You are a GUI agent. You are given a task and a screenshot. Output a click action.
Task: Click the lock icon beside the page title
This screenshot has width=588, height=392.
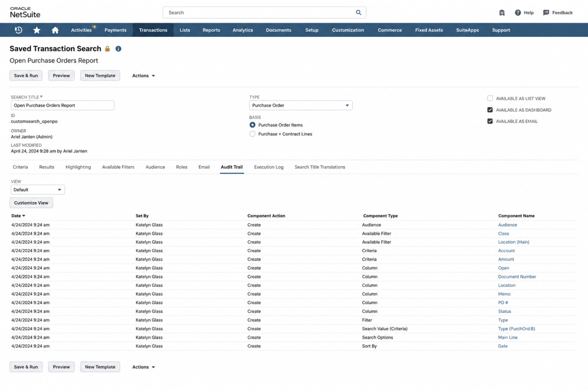tap(107, 48)
